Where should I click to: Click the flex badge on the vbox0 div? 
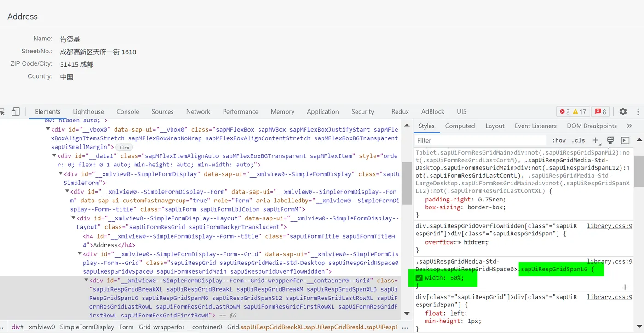click(x=124, y=147)
